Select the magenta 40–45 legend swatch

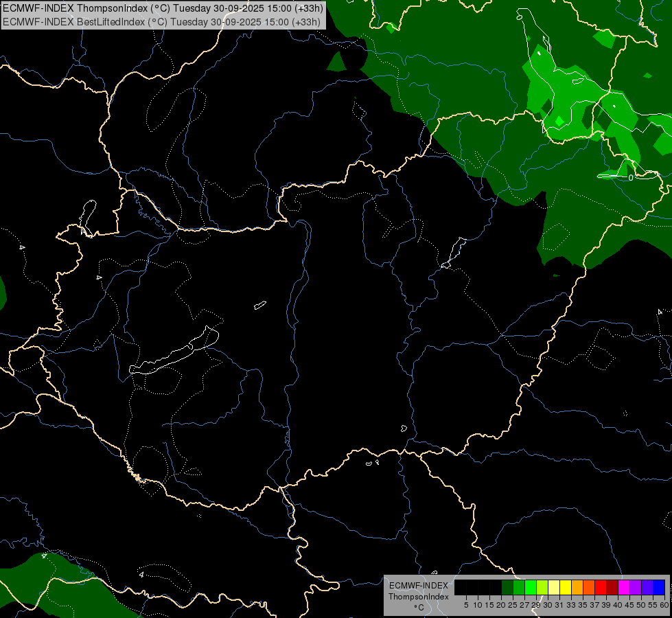[623, 587]
